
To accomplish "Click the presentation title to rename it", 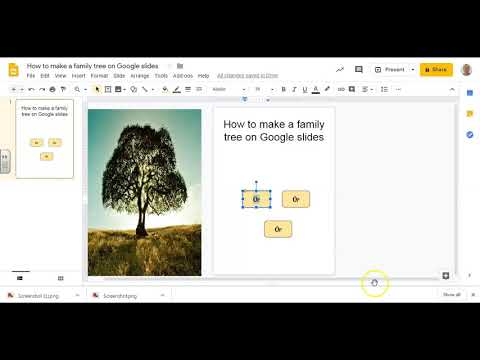I will pyautogui.click(x=92, y=66).
